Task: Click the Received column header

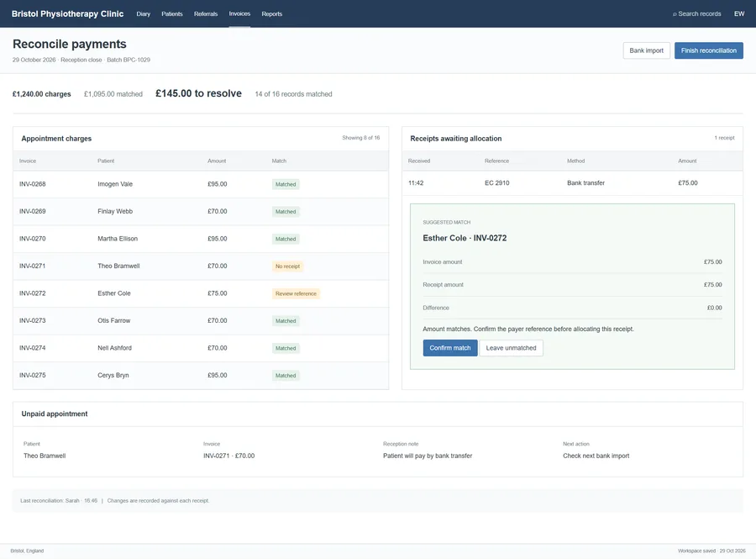Action: click(x=419, y=161)
